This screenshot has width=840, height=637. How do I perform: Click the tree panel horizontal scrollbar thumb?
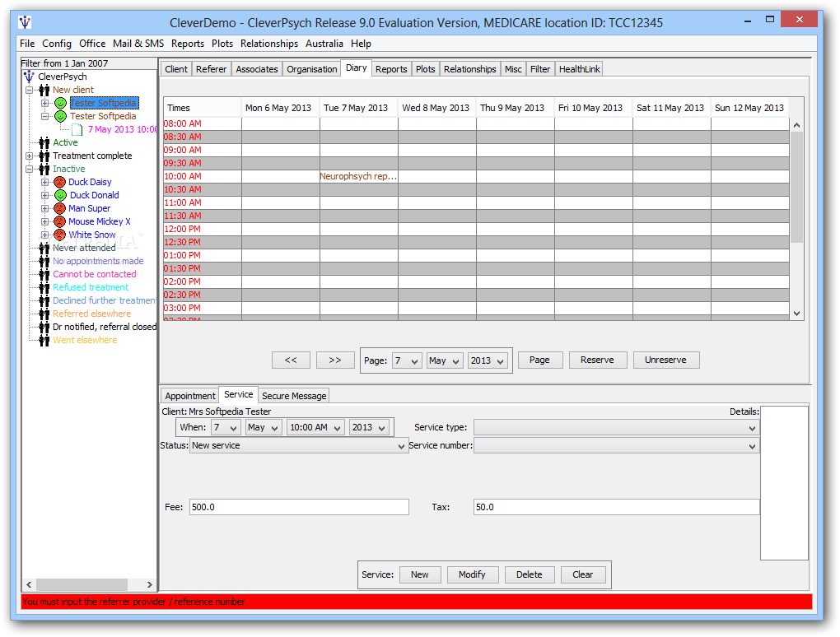coord(82,584)
